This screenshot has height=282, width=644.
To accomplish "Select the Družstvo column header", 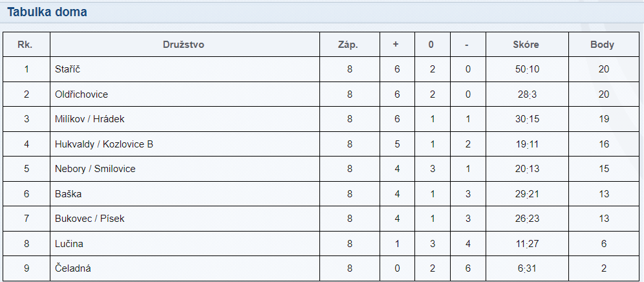I will (x=183, y=45).
